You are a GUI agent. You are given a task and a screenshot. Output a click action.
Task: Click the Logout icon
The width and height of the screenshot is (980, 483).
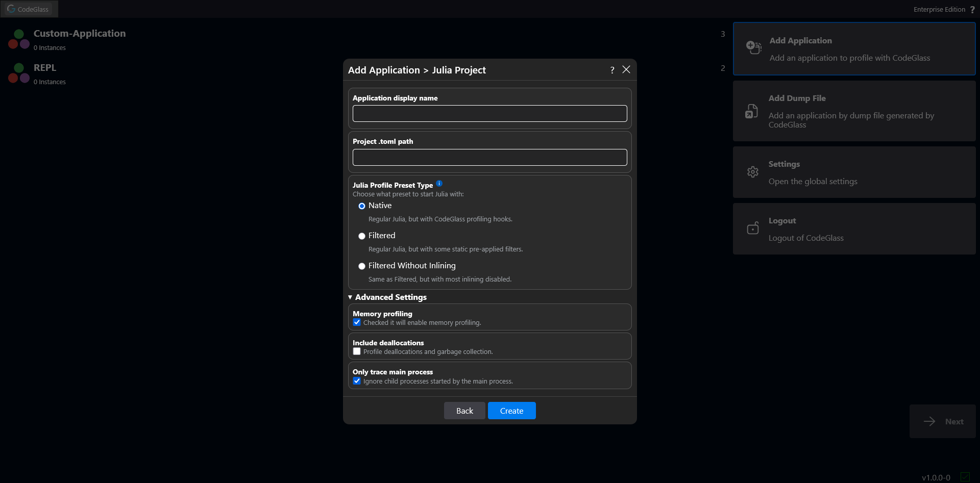point(753,228)
